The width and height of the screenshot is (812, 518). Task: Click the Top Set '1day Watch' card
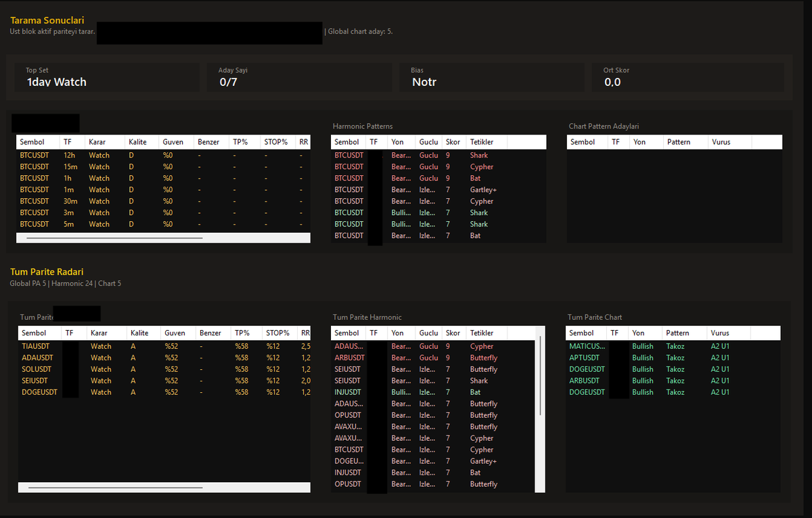pos(107,77)
